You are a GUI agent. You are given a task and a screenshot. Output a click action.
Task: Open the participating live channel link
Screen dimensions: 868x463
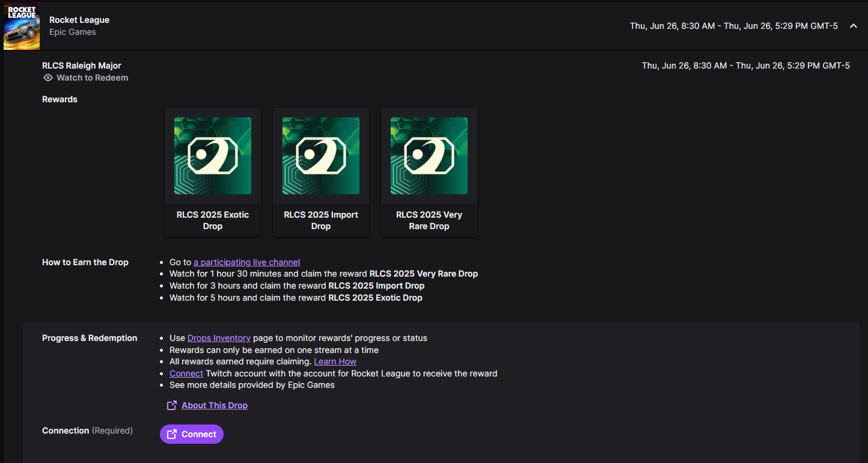[x=246, y=262]
